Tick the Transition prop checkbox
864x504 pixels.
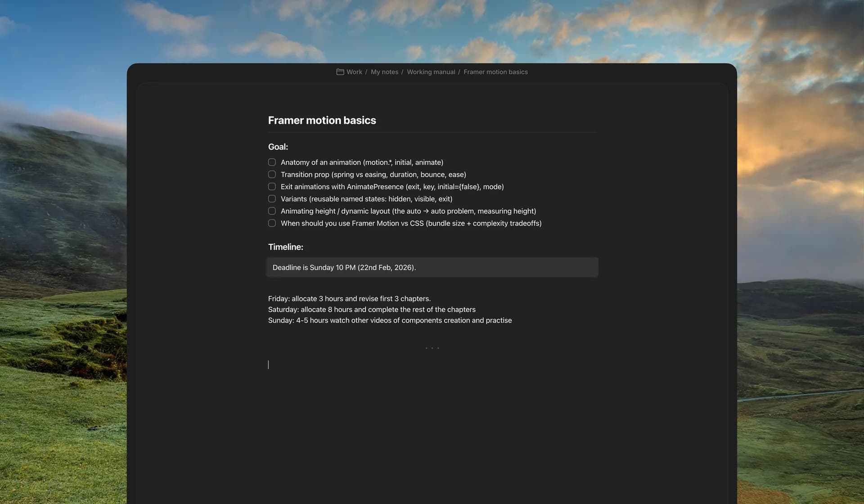pyautogui.click(x=272, y=174)
